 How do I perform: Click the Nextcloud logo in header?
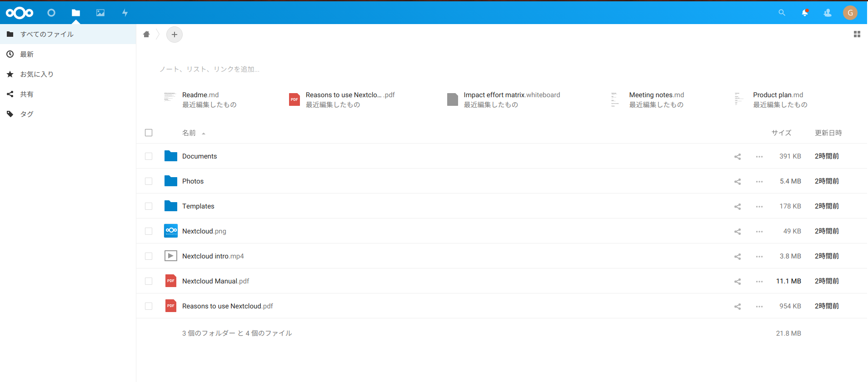click(x=20, y=13)
